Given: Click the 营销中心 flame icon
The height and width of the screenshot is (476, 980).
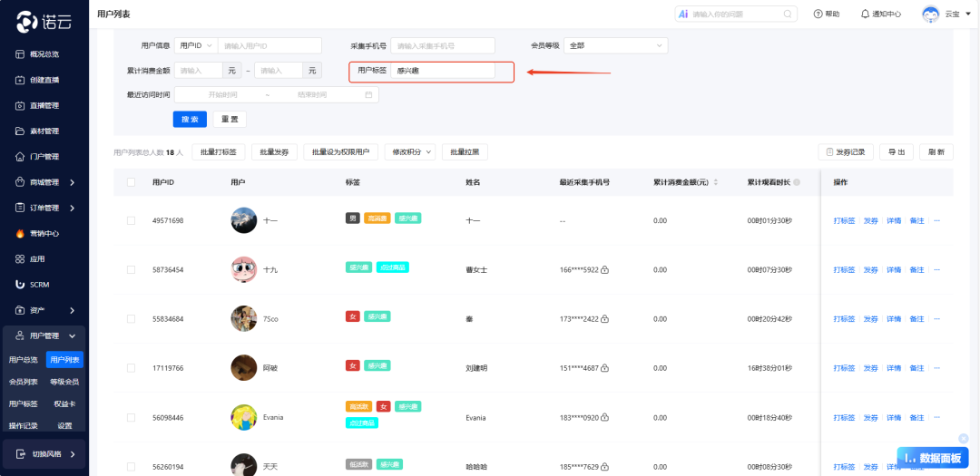Looking at the screenshot, I should [20, 233].
